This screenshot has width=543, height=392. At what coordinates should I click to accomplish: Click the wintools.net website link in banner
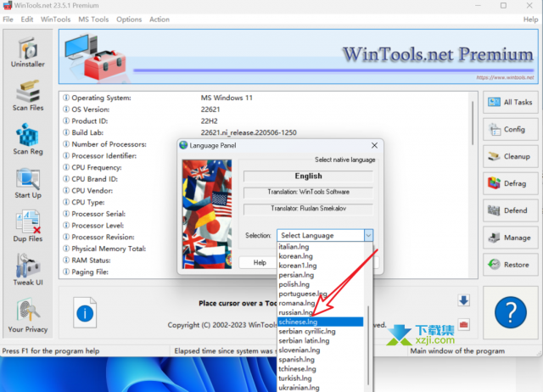click(x=505, y=77)
